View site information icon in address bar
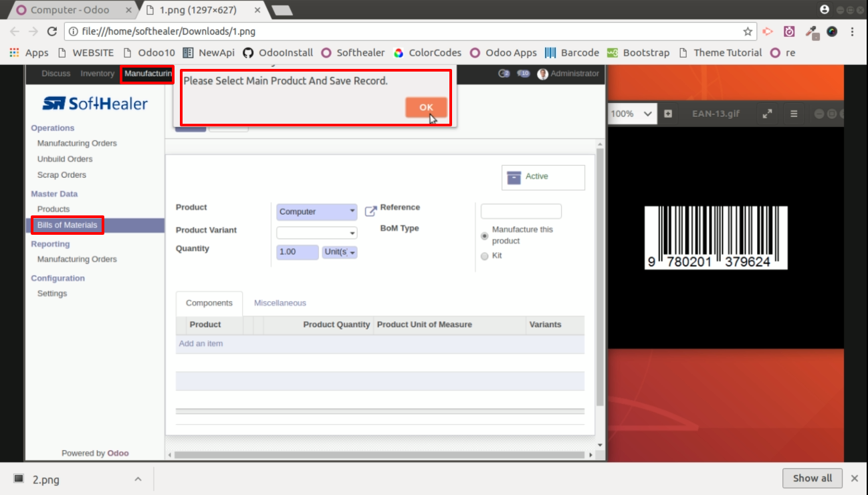Screen dimensions: 868x495 pos(73,31)
